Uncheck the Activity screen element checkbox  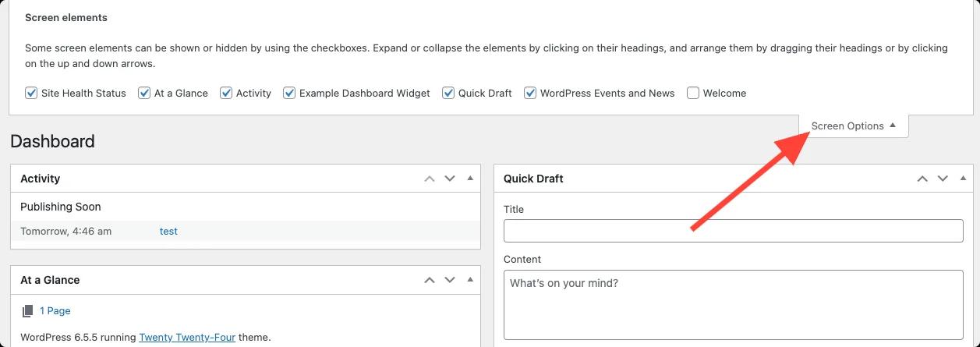coord(226,93)
